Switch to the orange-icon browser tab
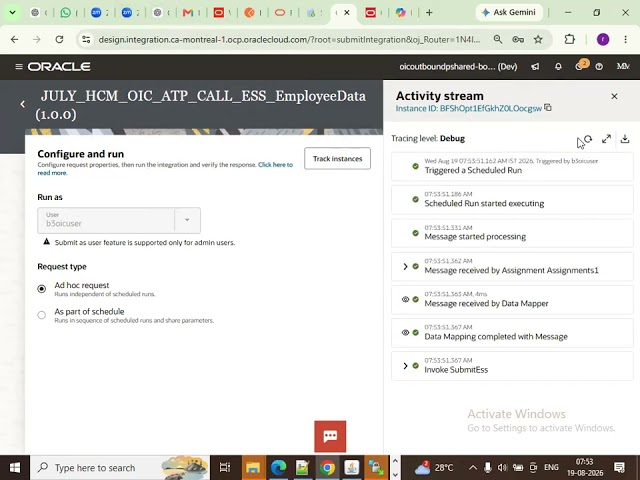Screen dimensions: 640x480 click(x=249, y=13)
